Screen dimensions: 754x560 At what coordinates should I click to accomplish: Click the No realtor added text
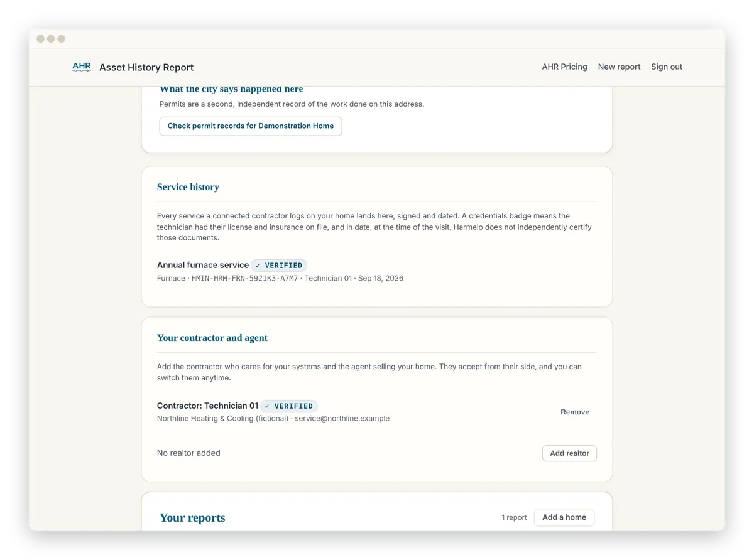pos(188,453)
